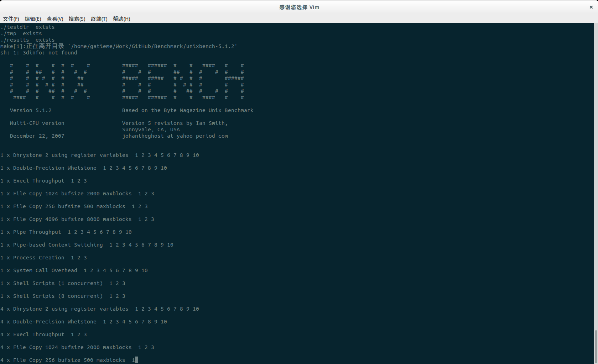This screenshot has height=364, width=598.
Task: Click the '1 x System Call Overhead' line
Action: [x=74, y=270]
